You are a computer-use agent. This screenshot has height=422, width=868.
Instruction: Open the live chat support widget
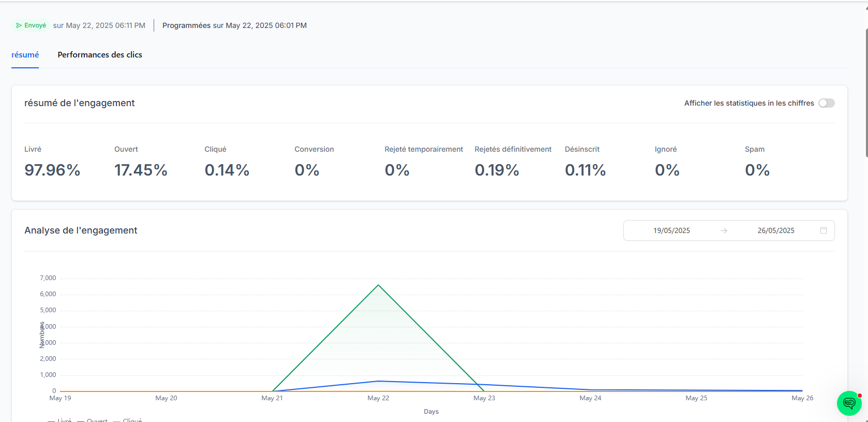pyautogui.click(x=849, y=403)
